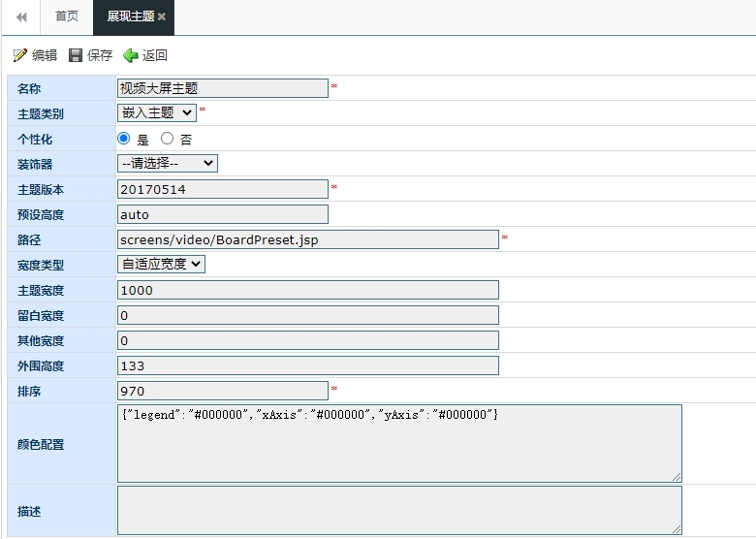Click the 返回 button label
The height and width of the screenshot is (539, 756).
tap(155, 55)
